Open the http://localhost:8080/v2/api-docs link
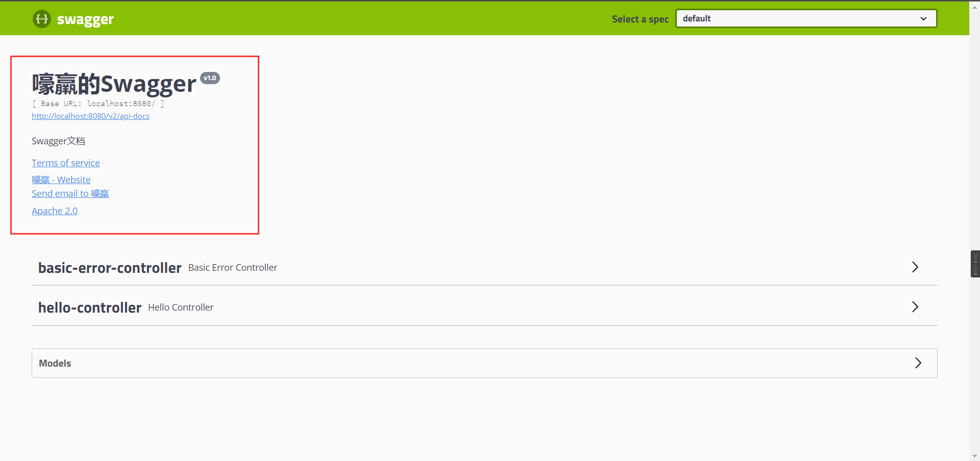This screenshot has width=980, height=461. pos(90,116)
